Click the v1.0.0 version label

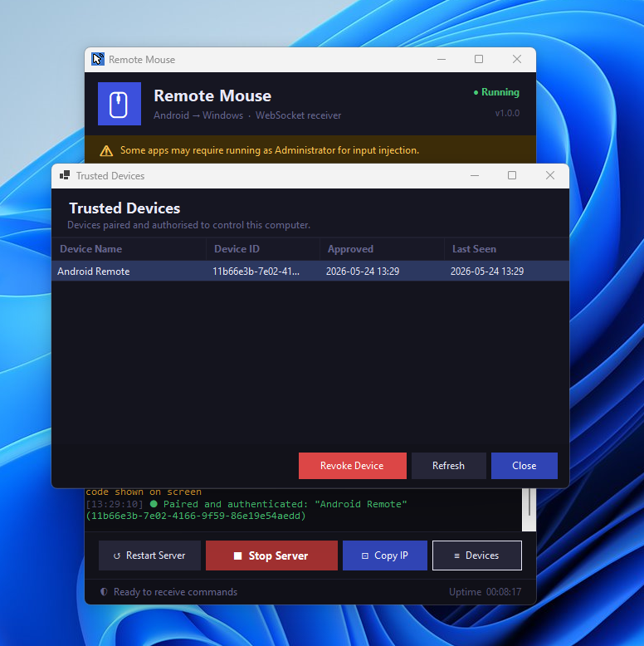pyautogui.click(x=507, y=113)
